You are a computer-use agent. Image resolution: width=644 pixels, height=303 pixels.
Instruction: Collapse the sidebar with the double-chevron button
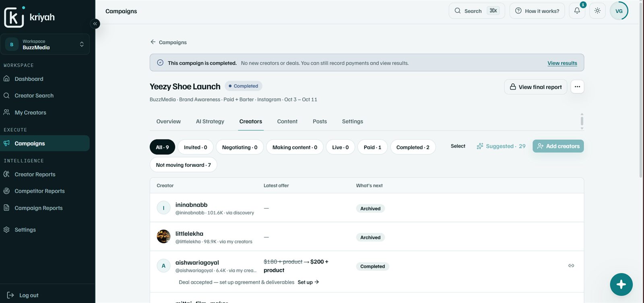point(95,24)
